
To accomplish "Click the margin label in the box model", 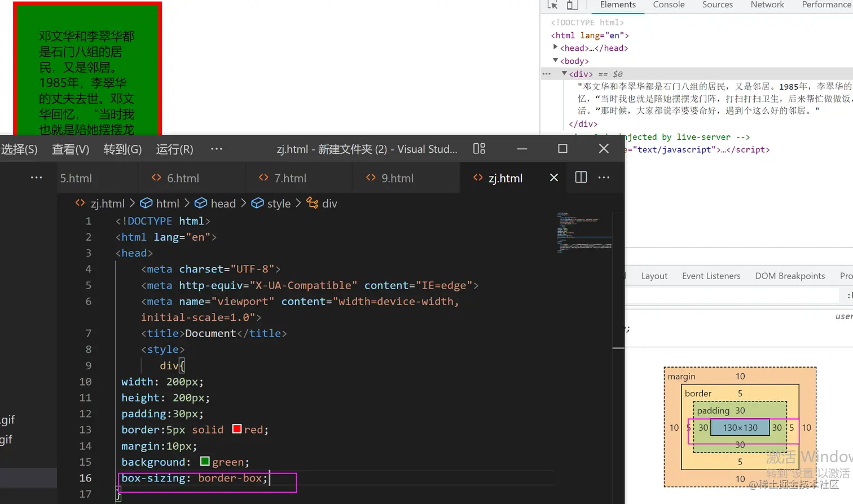I will point(681,377).
